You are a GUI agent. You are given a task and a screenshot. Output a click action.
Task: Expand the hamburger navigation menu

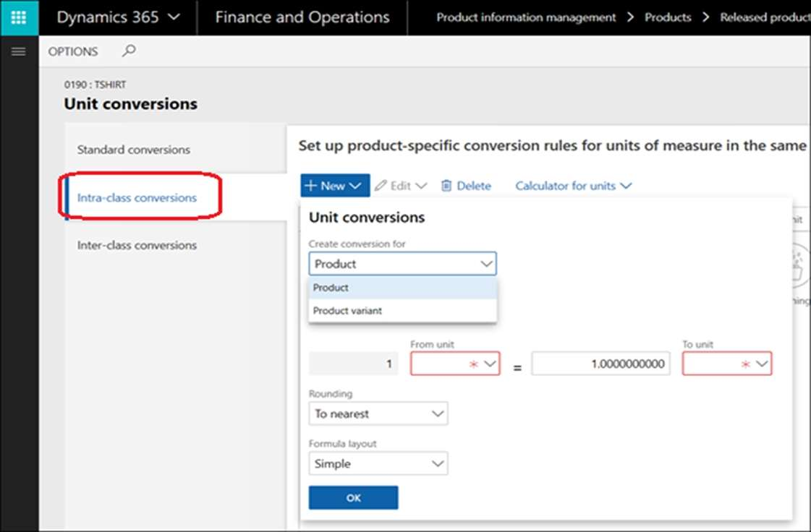[19, 51]
